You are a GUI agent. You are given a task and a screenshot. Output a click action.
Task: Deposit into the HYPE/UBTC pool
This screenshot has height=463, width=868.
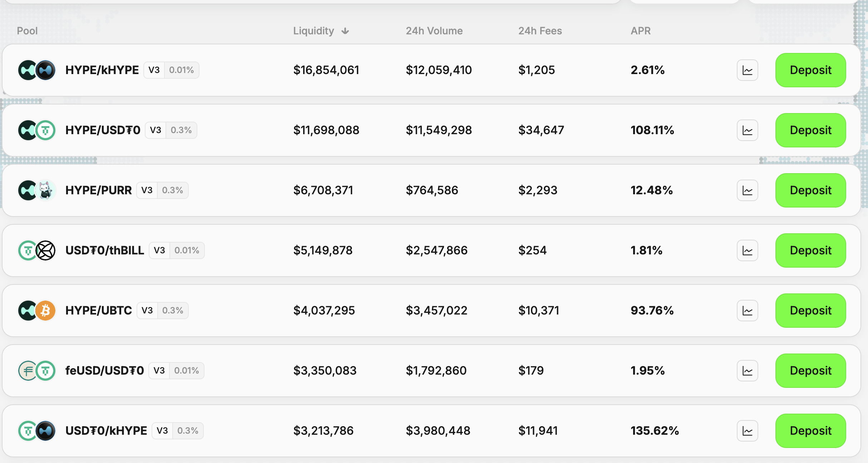click(810, 311)
